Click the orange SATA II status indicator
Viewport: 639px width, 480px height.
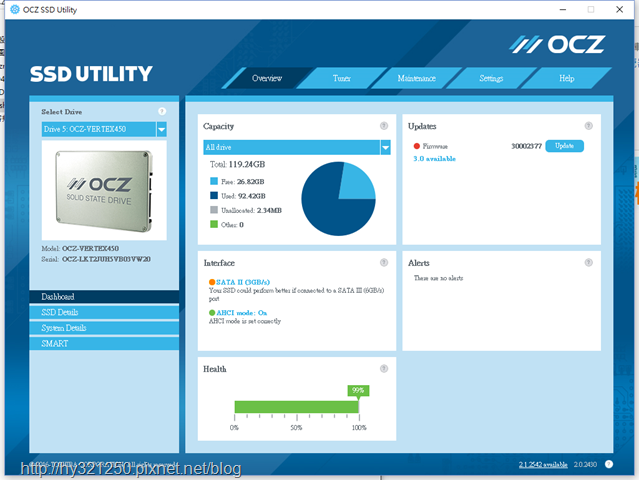point(212,282)
